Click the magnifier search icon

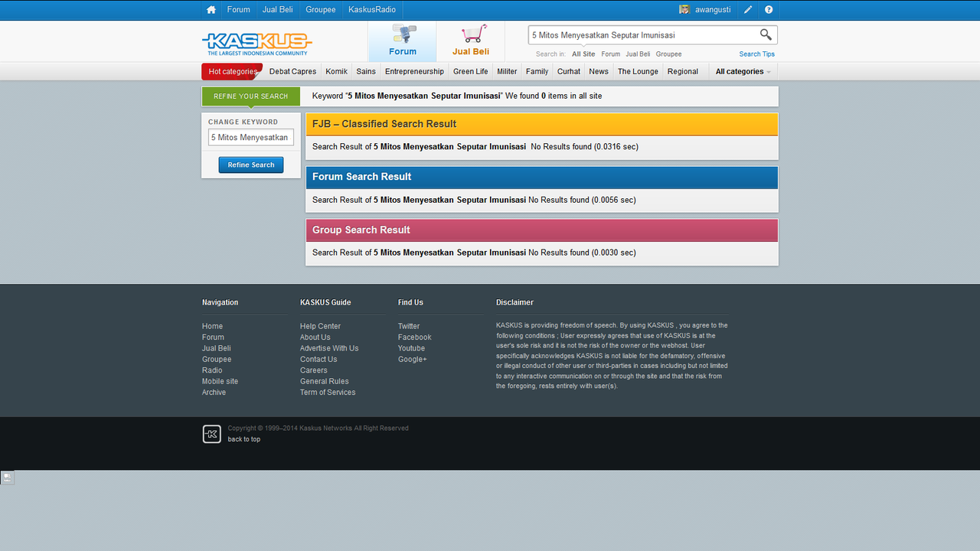pyautogui.click(x=766, y=34)
